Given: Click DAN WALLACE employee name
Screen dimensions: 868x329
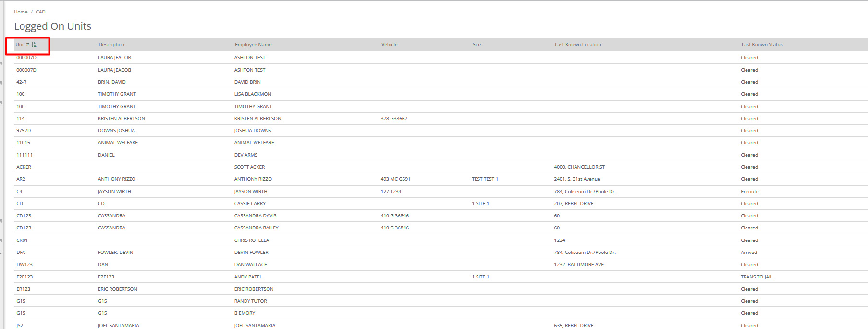Looking at the screenshot, I should (x=250, y=264).
